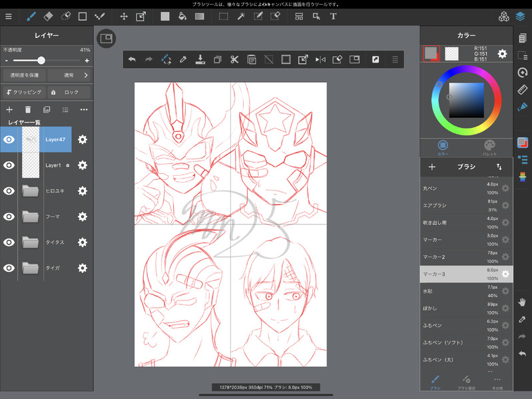Click Undo in the floating toolbar
Image resolution: width=532 pixels, height=399 pixels.
[132, 60]
